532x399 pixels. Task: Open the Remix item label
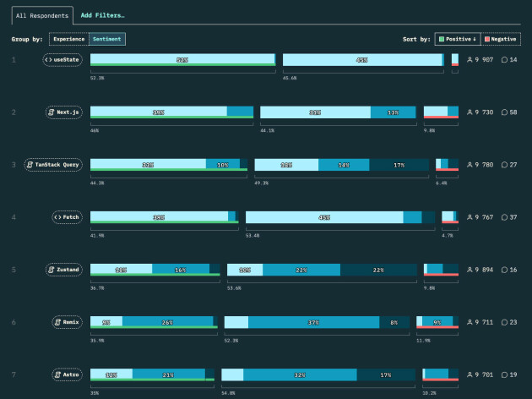tap(68, 322)
